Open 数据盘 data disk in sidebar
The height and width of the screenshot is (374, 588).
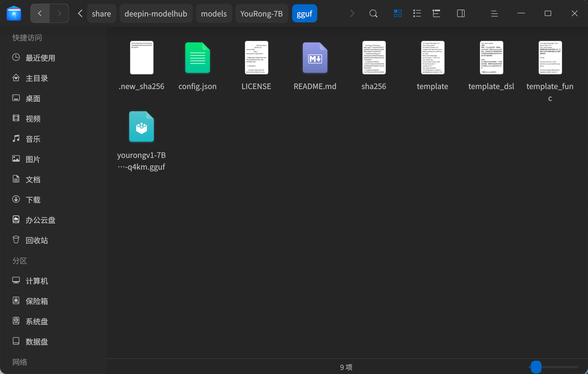tap(53, 341)
